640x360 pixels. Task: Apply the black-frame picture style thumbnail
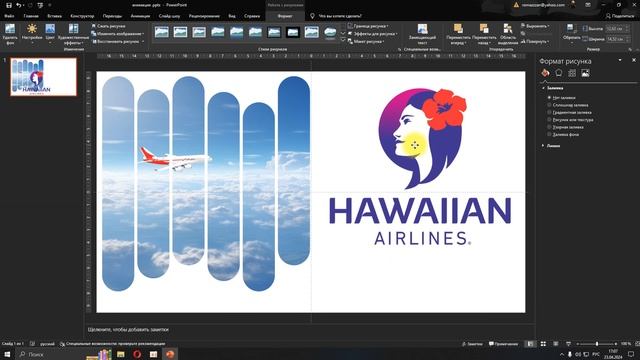pyautogui.click(x=293, y=32)
